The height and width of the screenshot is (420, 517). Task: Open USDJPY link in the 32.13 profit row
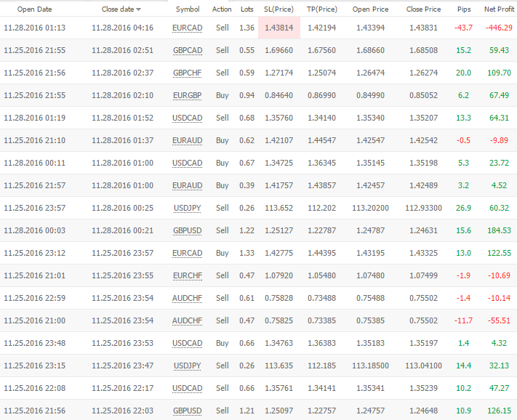[x=188, y=366]
